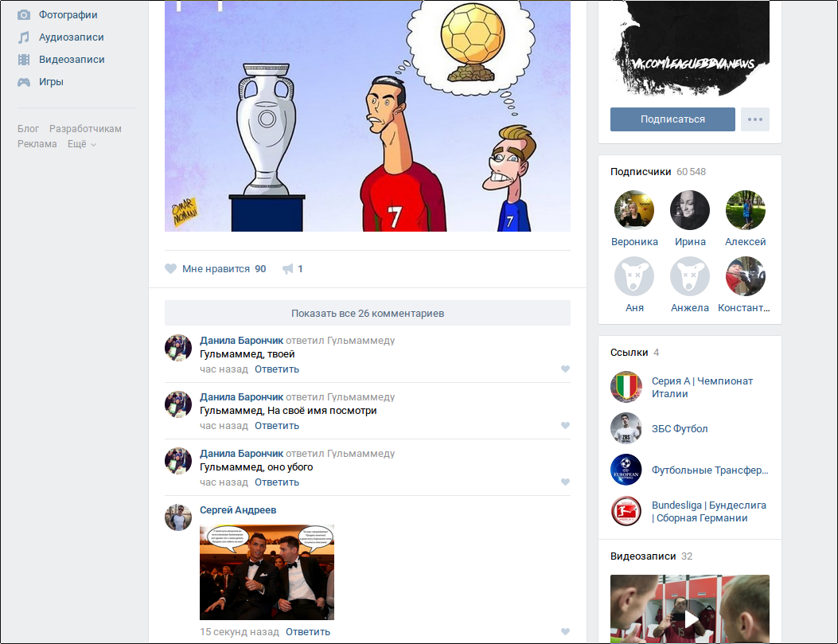Click the Bundesliga logo icon
Image resolution: width=838 pixels, height=644 pixels.
tap(626, 511)
